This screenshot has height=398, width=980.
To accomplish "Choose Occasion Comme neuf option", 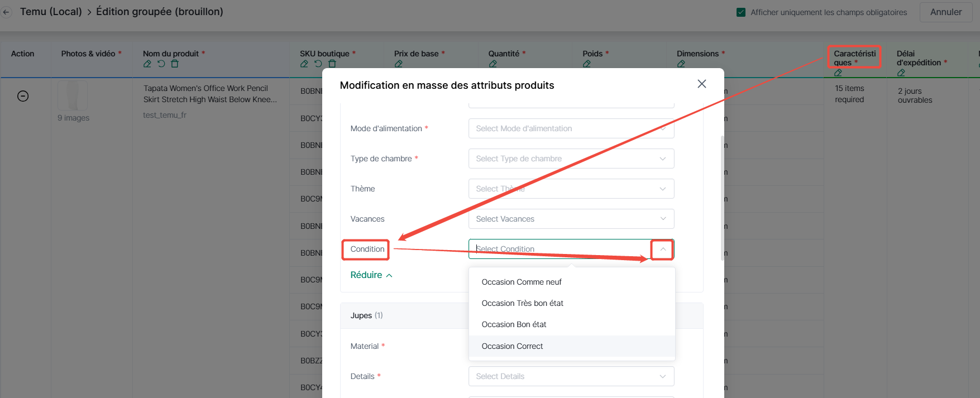I will (x=572, y=282).
